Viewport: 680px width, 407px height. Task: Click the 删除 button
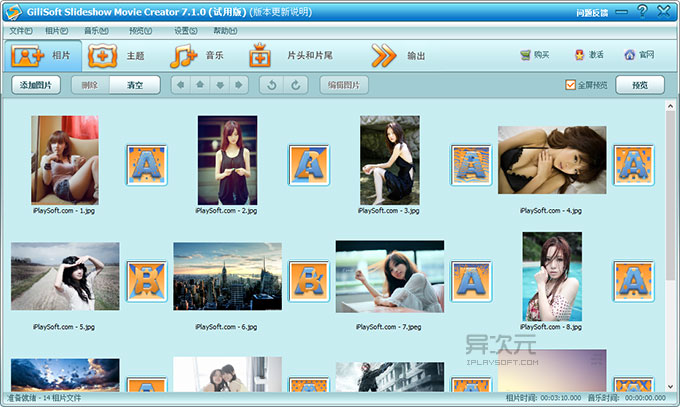point(90,85)
